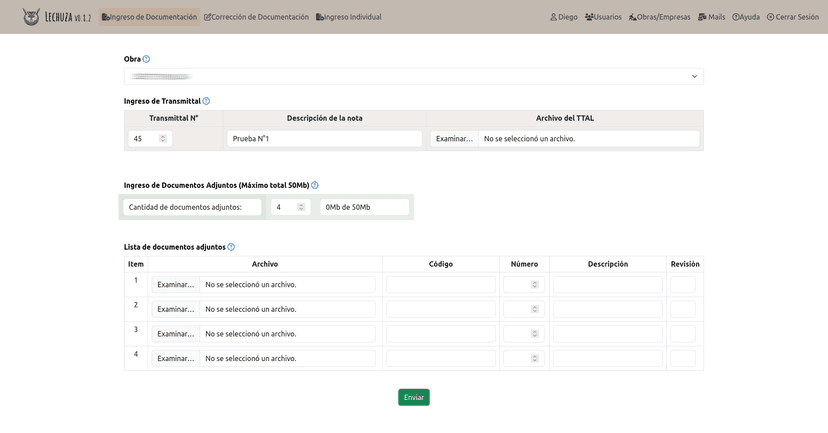The image size is (828, 433).
Task: Click Examinar for item 3
Action: click(x=175, y=334)
